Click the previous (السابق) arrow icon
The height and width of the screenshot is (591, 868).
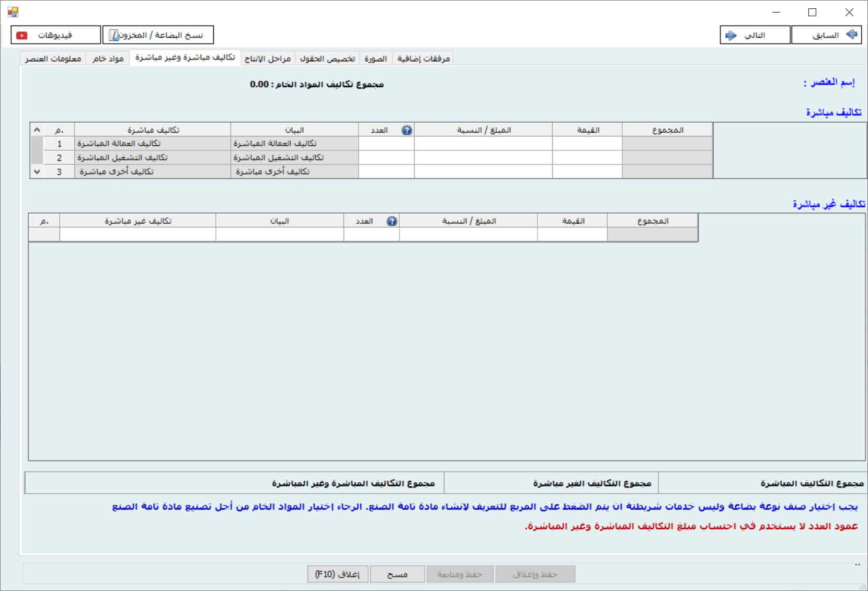point(852,34)
